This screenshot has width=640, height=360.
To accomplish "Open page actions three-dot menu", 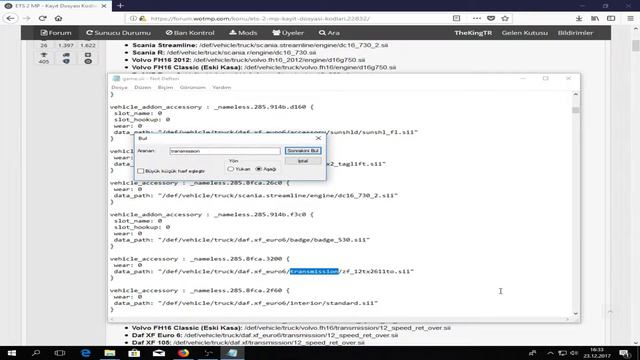I will click(x=477, y=18).
